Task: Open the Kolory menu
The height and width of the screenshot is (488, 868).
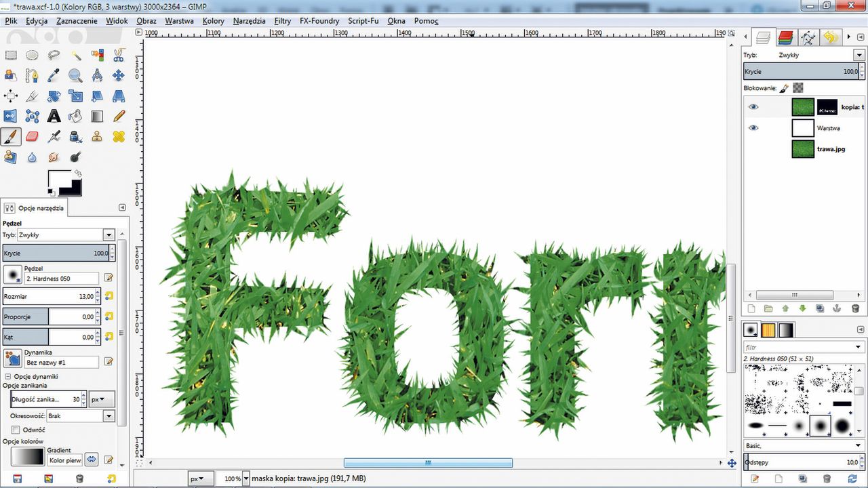Action: [214, 21]
